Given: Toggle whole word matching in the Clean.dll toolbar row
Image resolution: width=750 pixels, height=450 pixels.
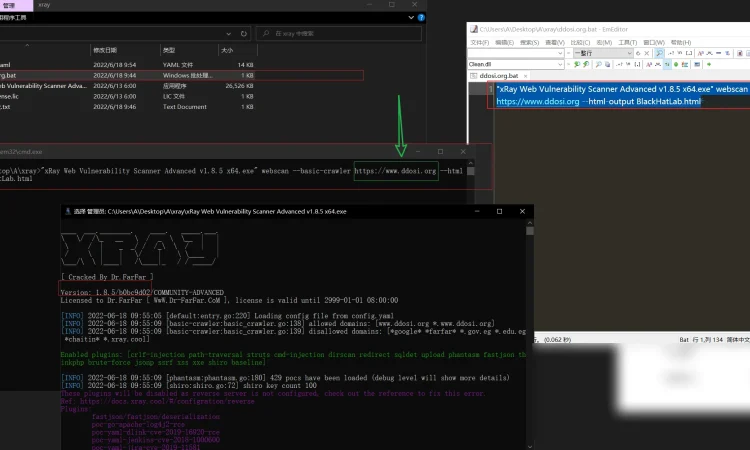Looking at the screenshot, I should pyautogui.click(x=658, y=64).
